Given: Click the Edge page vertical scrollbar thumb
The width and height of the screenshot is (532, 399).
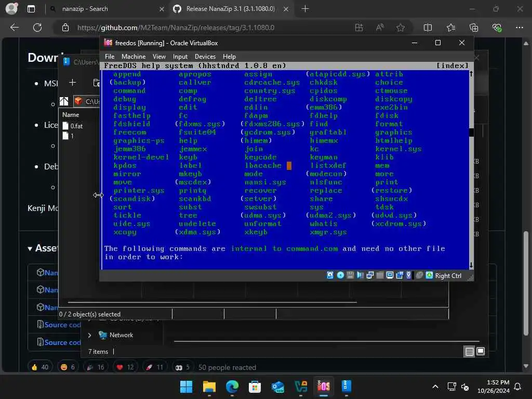Looking at the screenshot, I should (526, 283).
